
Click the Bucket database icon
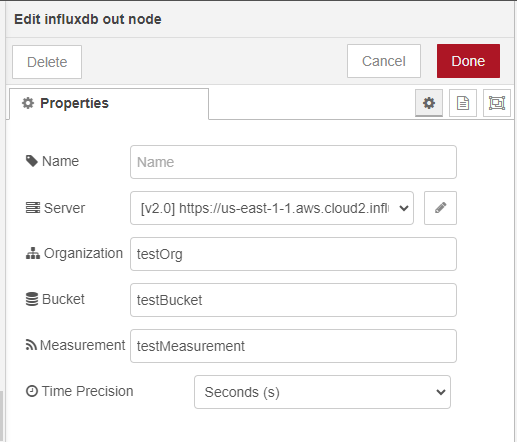coord(32,299)
